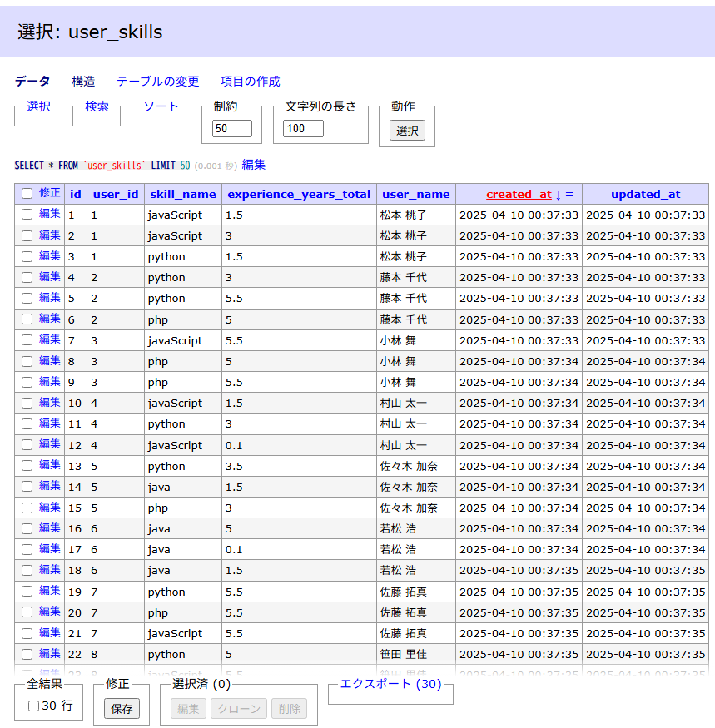Sort by experience_years_total column header
Viewport: 715px width, 728px height.
point(299,194)
